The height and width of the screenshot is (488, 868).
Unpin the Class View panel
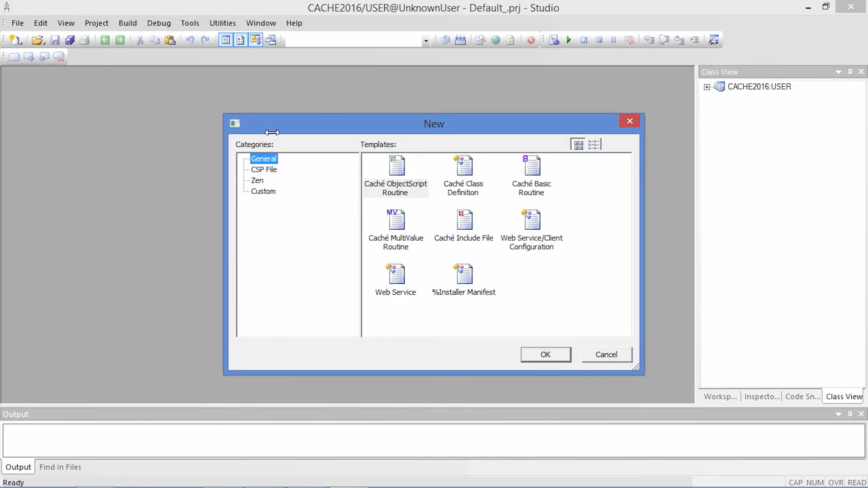click(850, 71)
